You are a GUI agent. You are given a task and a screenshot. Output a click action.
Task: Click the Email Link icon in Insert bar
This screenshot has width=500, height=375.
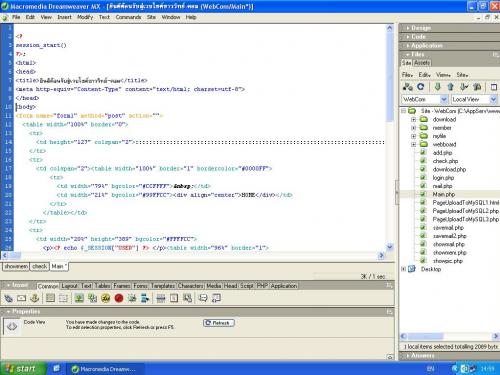point(21,298)
